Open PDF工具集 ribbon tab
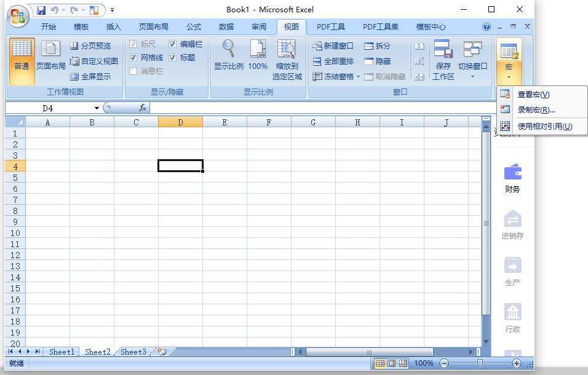This screenshot has height=375, width=588. pos(381,26)
